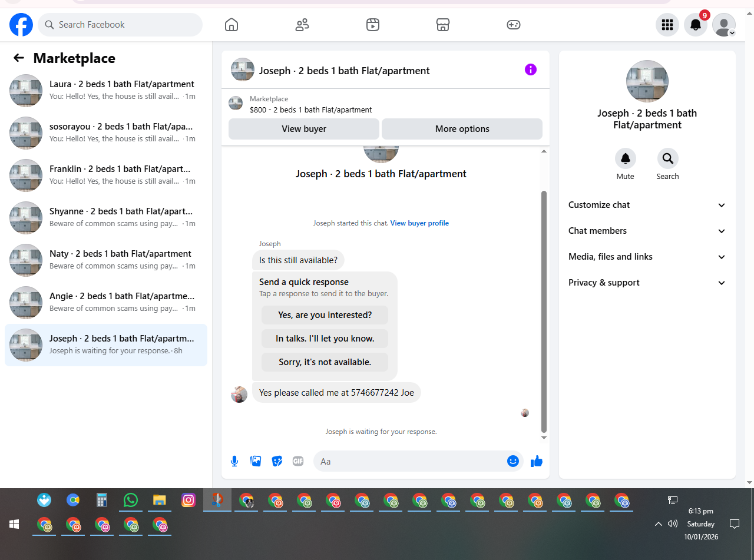Screen dimensions: 754x560
Task: Send 'Sorry, it's not available.' response
Action: [325, 362]
